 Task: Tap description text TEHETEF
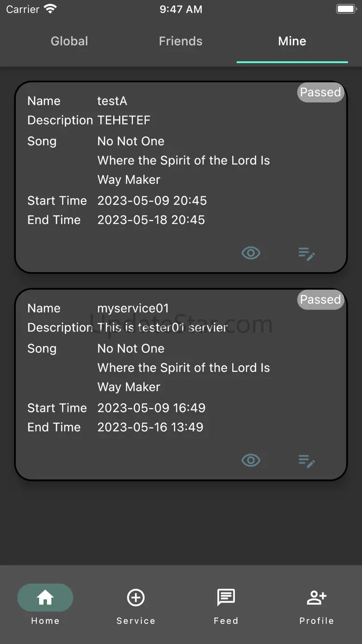point(124,120)
